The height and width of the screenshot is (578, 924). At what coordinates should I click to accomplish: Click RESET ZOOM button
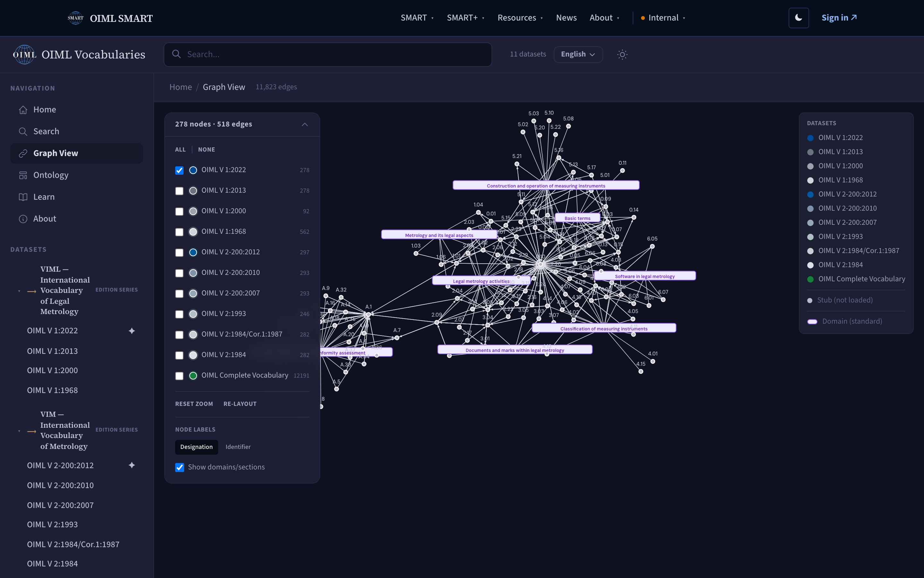tap(194, 404)
